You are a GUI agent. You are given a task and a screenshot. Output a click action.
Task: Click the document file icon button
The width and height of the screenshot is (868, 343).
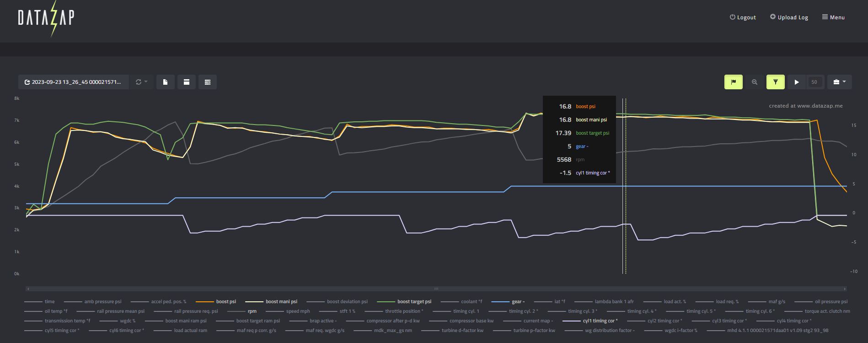[x=166, y=82]
